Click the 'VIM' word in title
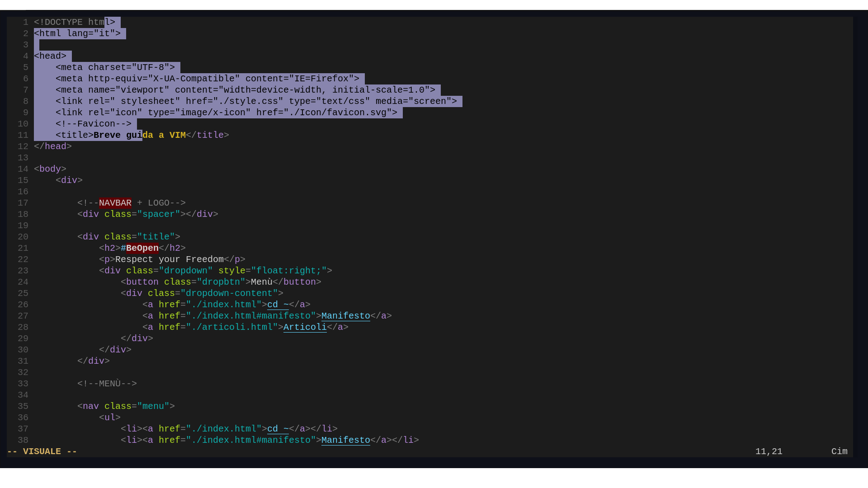The height and width of the screenshot is (488, 868). pos(178,135)
